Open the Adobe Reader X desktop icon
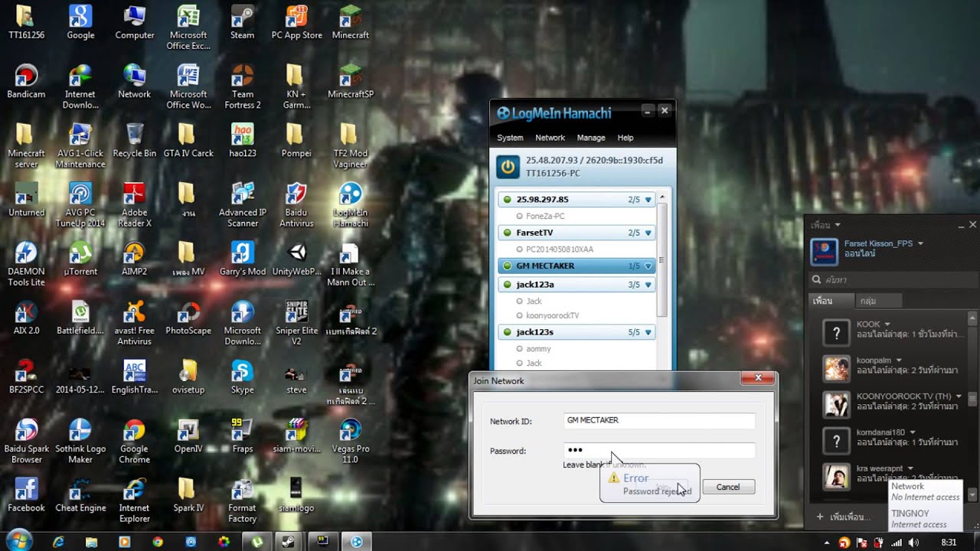The width and height of the screenshot is (980, 551). (x=134, y=205)
